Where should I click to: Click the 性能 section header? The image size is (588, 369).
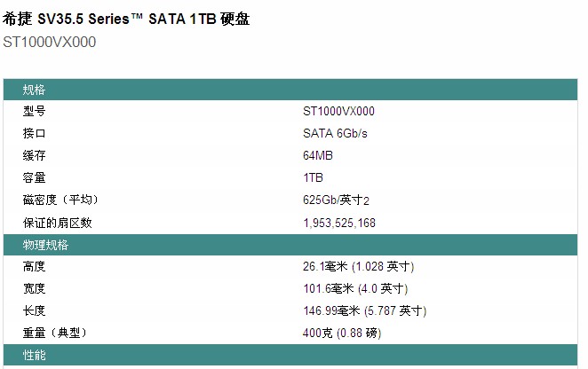point(35,356)
